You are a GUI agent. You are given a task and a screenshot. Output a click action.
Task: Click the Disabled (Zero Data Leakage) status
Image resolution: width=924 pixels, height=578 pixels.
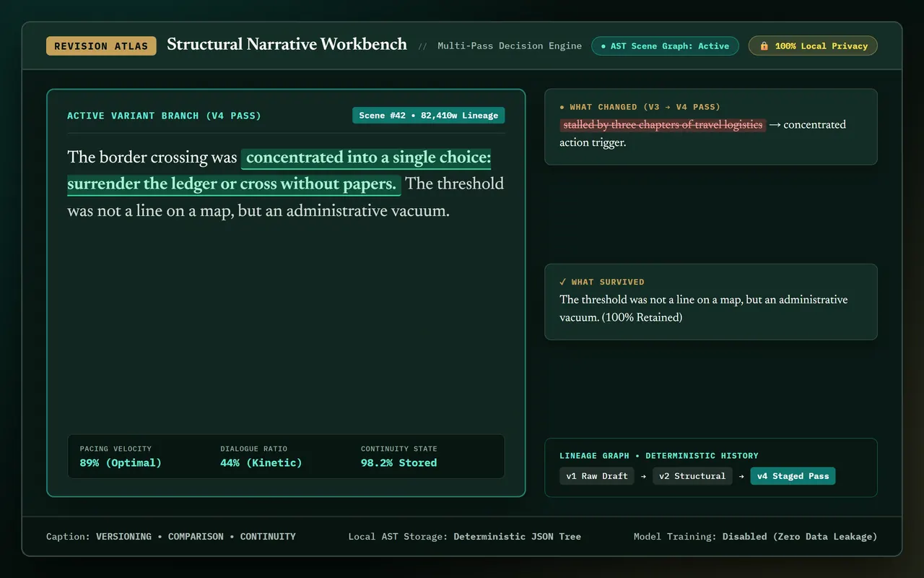coord(800,537)
